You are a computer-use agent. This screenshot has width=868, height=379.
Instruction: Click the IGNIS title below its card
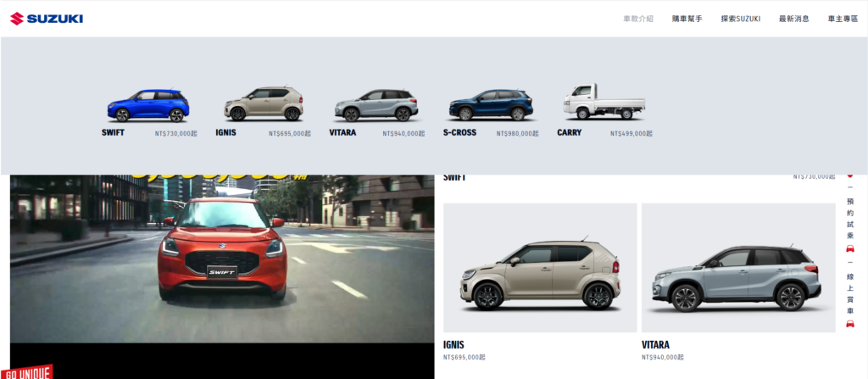point(454,344)
